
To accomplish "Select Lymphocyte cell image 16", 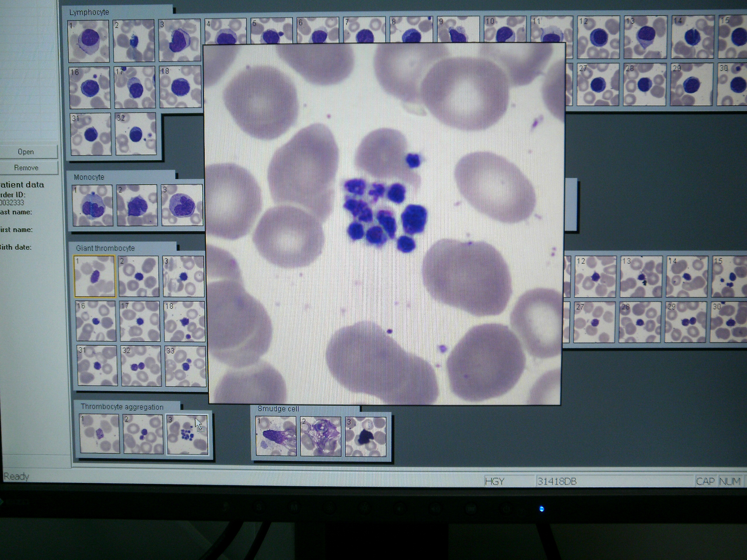I will pos(90,87).
